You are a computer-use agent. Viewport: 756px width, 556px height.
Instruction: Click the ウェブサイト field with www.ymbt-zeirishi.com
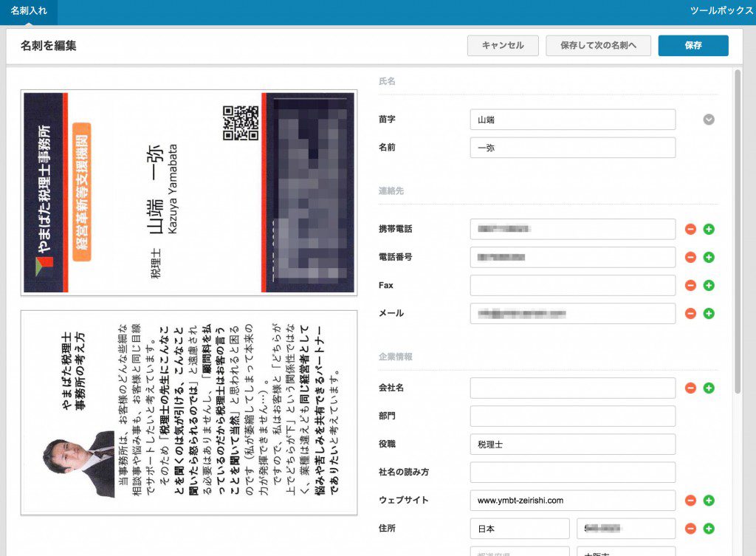coord(573,500)
